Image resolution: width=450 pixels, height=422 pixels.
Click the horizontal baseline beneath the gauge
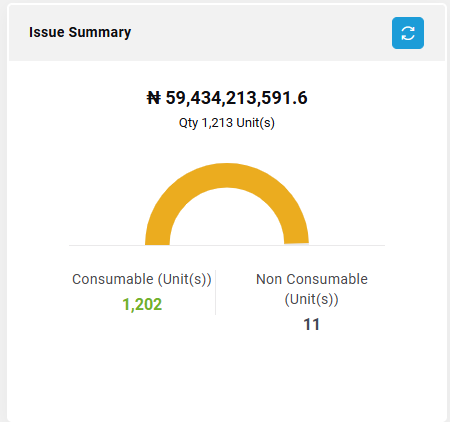tap(227, 245)
